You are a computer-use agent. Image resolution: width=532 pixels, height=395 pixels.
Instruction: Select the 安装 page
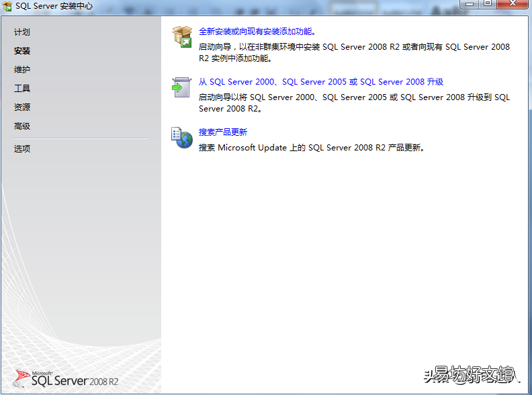pos(22,51)
